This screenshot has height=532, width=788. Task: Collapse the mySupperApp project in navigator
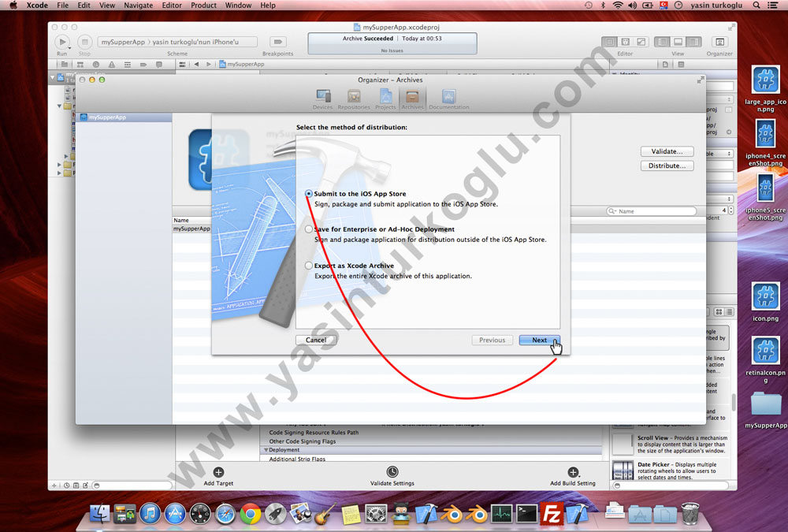coord(53,77)
